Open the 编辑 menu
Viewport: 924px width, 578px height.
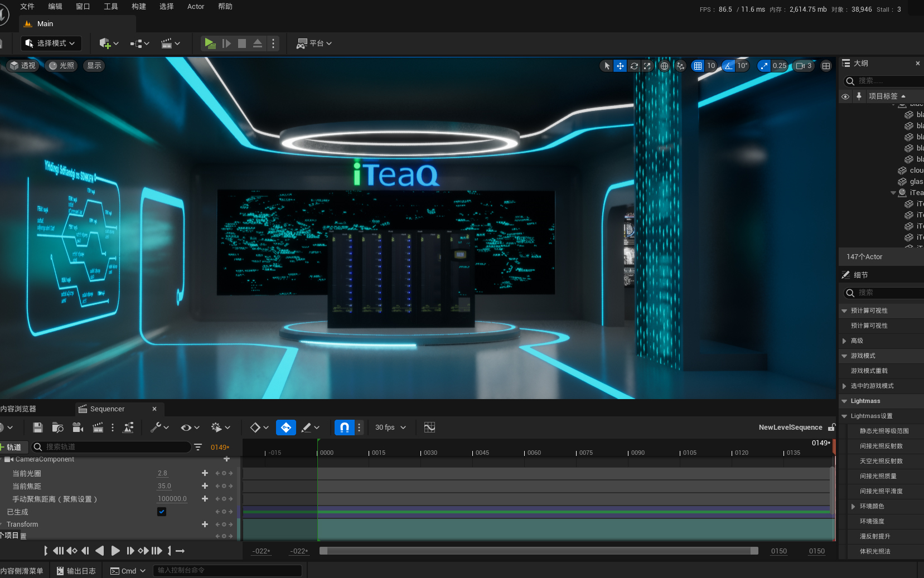coord(55,7)
